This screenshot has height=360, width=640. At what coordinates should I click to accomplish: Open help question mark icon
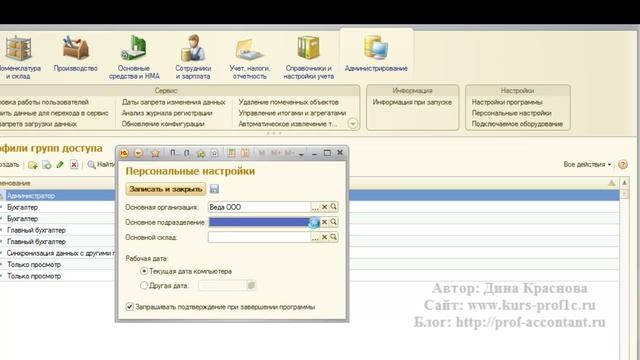pos(622,164)
